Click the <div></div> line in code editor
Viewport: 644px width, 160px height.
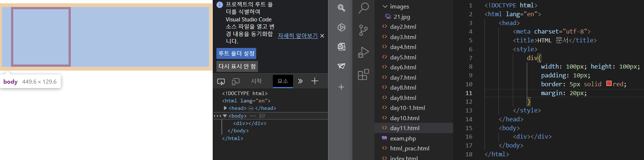point(532,136)
